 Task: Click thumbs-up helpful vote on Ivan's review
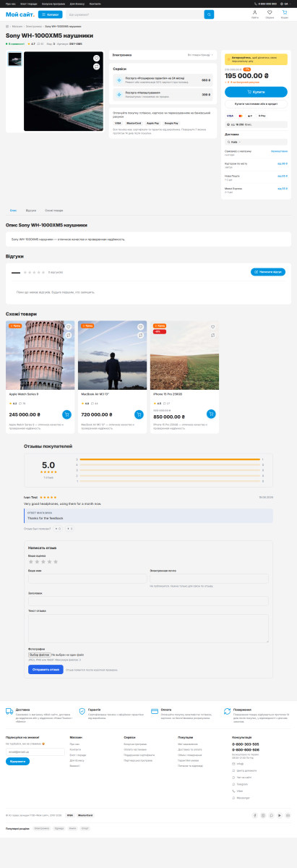click(x=59, y=529)
